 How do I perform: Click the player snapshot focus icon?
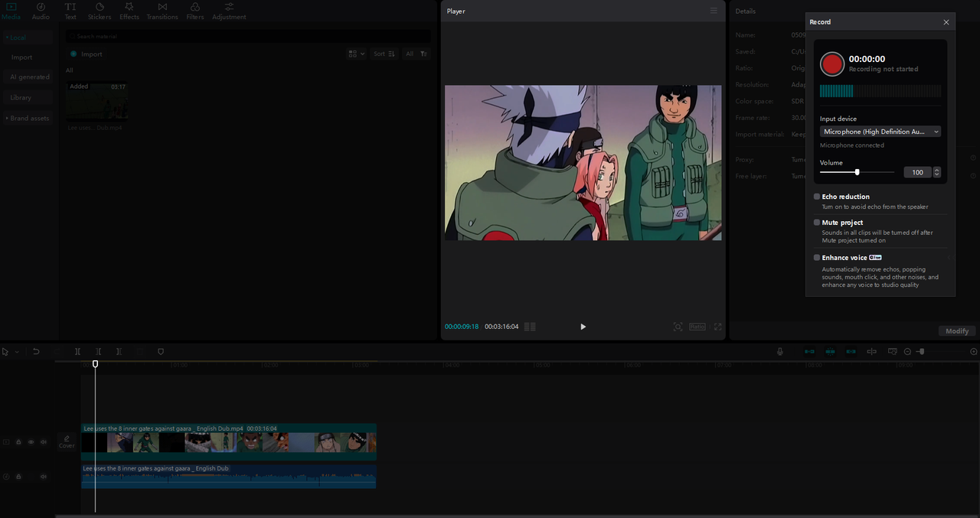click(x=678, y=327)
